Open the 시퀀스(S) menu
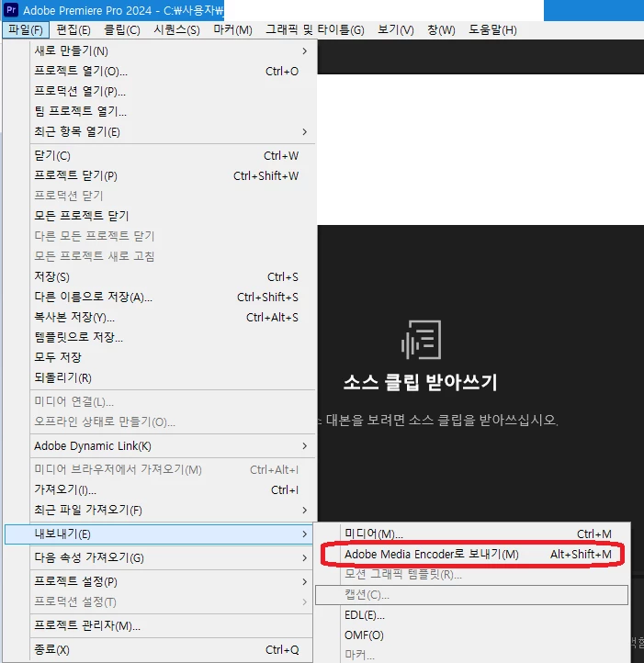Screen dimensions: 644x663 (177, 30)
